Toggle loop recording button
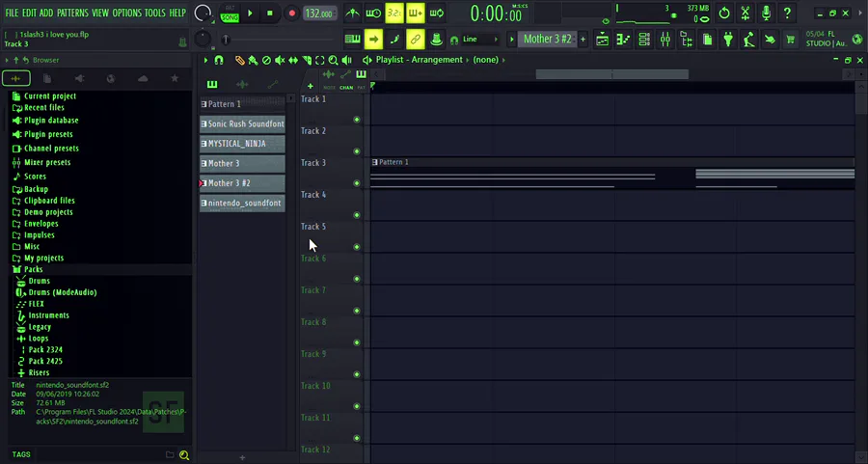Image resolution: width=868 pixels, height=464 pixels. point(436,13)
